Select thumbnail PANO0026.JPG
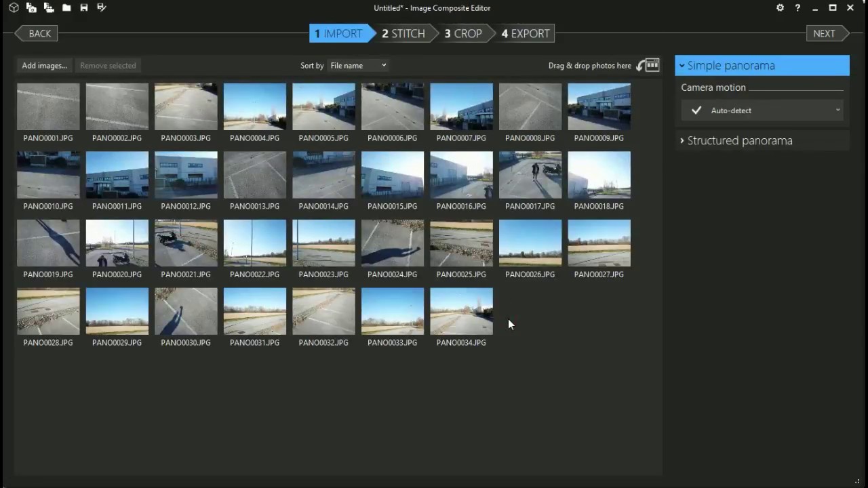 click(x=530, y=243)
